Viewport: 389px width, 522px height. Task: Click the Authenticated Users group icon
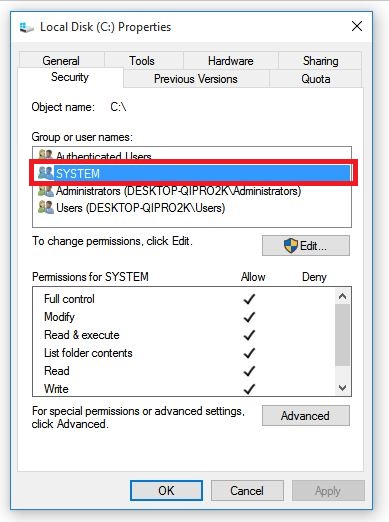pos(46,154)
